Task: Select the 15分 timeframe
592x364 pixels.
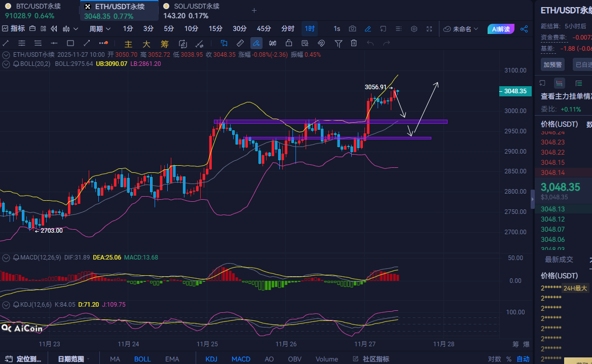Action: (x=215, y=29)
